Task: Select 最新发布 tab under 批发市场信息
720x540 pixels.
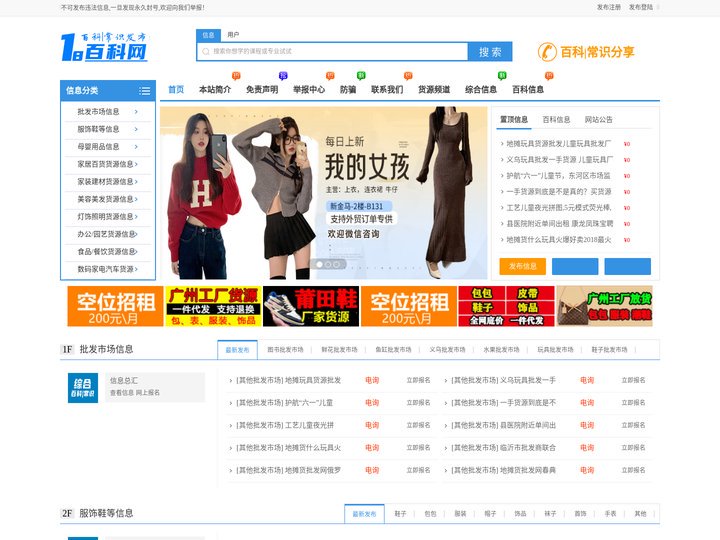Action: click(x=237, y=350)
